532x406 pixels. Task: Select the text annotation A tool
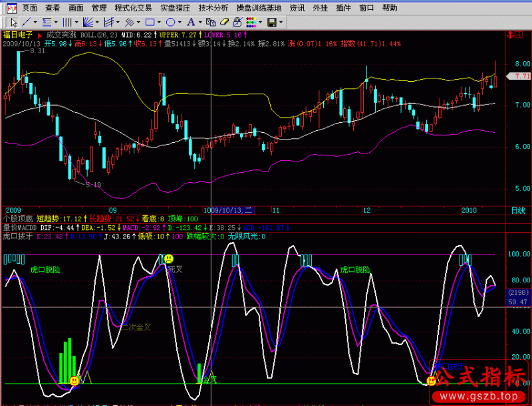coord(190,22)
